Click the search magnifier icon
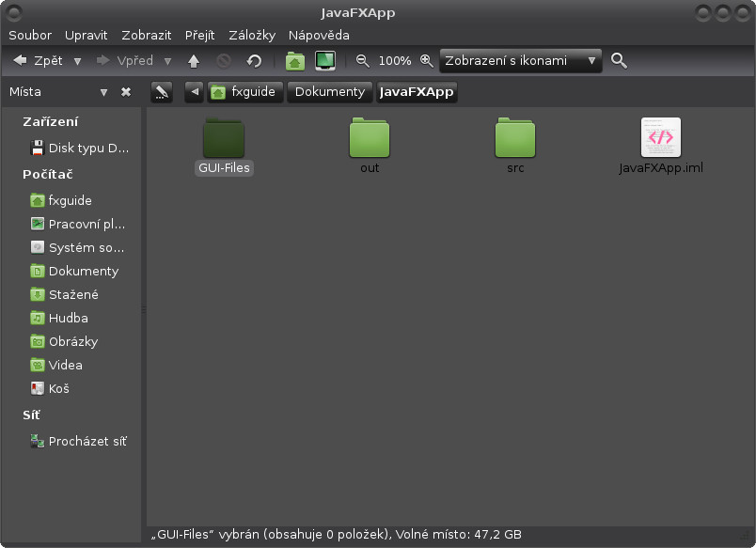 (x=619, y=61)
